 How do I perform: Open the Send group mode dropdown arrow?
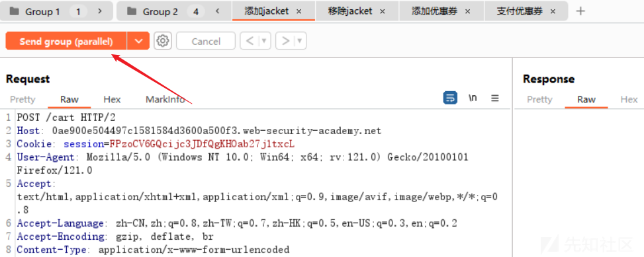138,41
